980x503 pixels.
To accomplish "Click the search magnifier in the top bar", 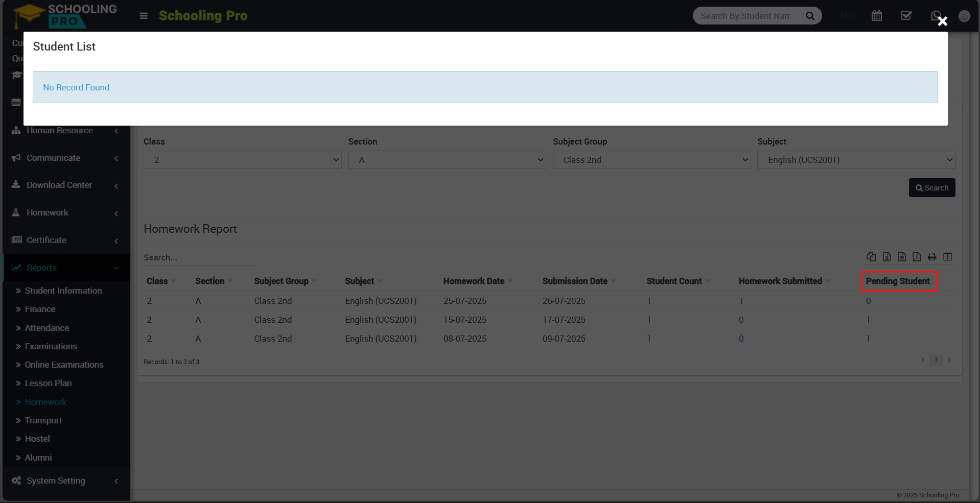I will (x=810, y=16).
